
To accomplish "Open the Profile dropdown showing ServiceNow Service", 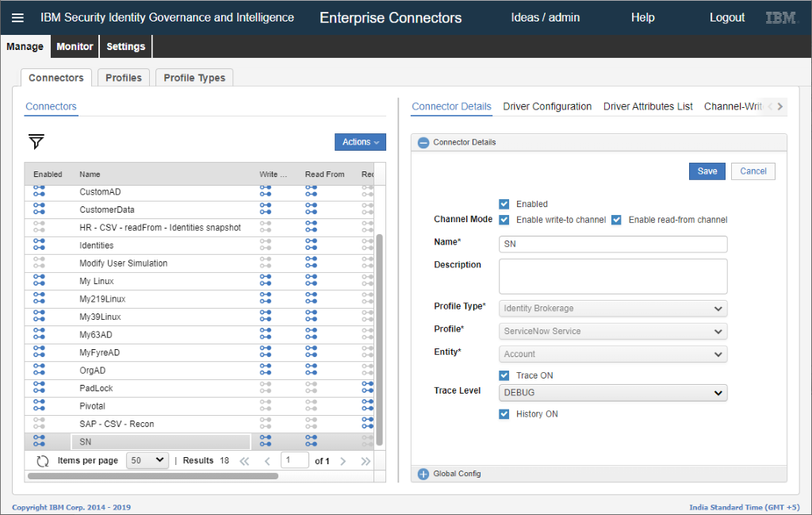I will tap(613, 331).
